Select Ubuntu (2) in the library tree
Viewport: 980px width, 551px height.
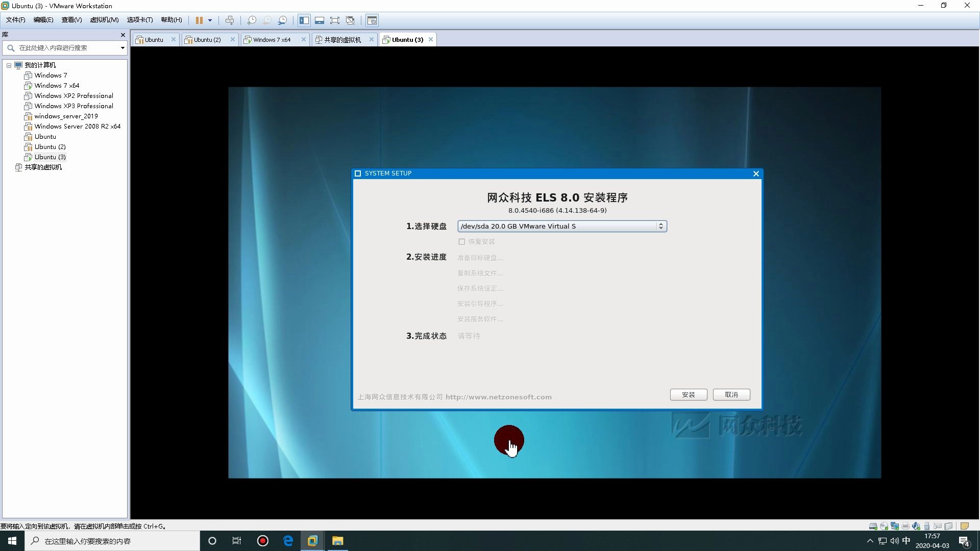click(x=50, y=147)
